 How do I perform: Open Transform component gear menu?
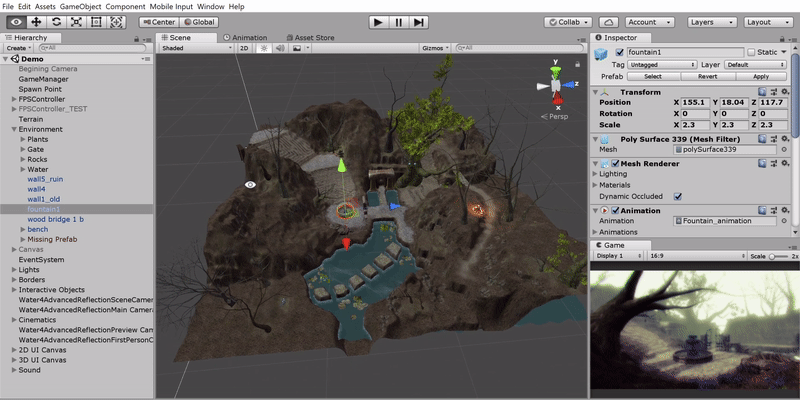(786, 92)
